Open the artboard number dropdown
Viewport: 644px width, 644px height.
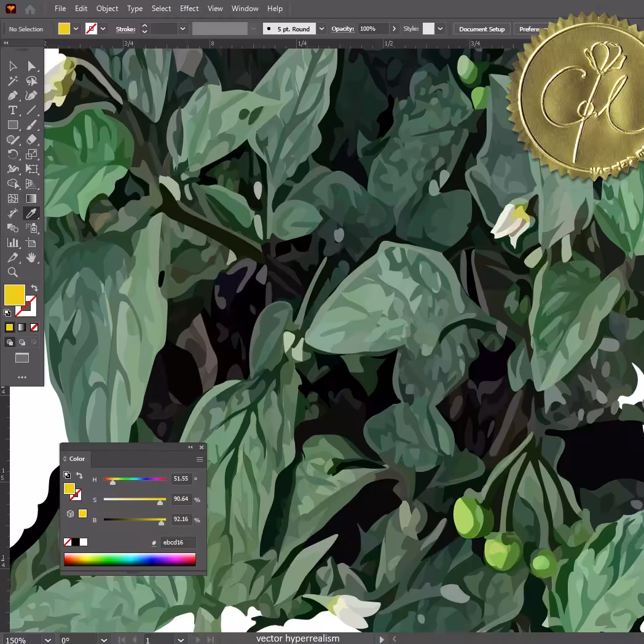[181, 640]
